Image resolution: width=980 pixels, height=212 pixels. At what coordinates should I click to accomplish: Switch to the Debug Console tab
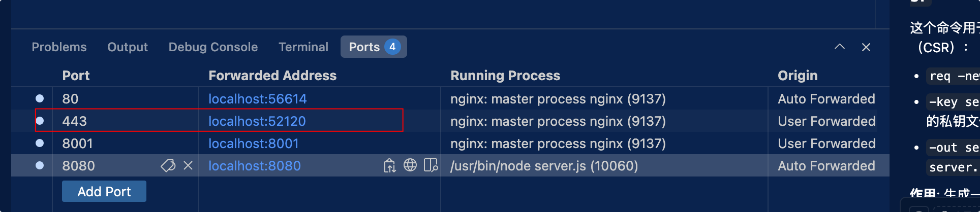(213, 47)
